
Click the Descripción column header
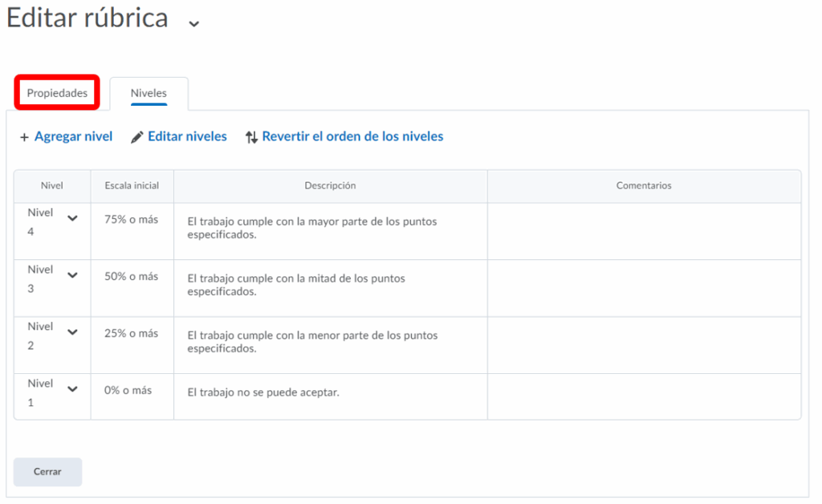[x=330, y=185]
